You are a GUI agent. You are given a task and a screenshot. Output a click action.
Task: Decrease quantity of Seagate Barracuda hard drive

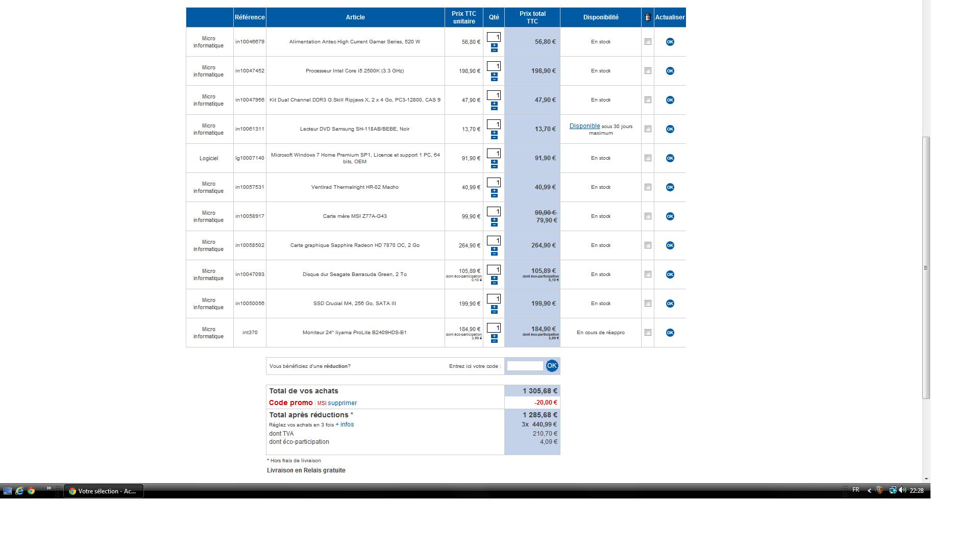tap(494, 283)
